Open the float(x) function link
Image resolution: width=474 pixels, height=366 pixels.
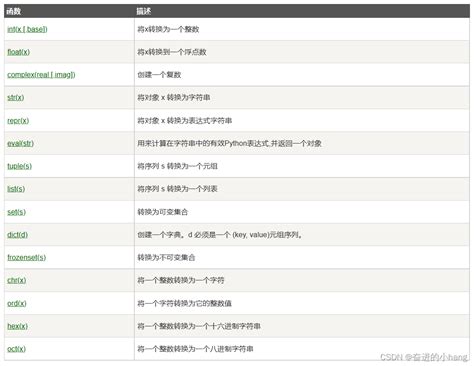19,52
